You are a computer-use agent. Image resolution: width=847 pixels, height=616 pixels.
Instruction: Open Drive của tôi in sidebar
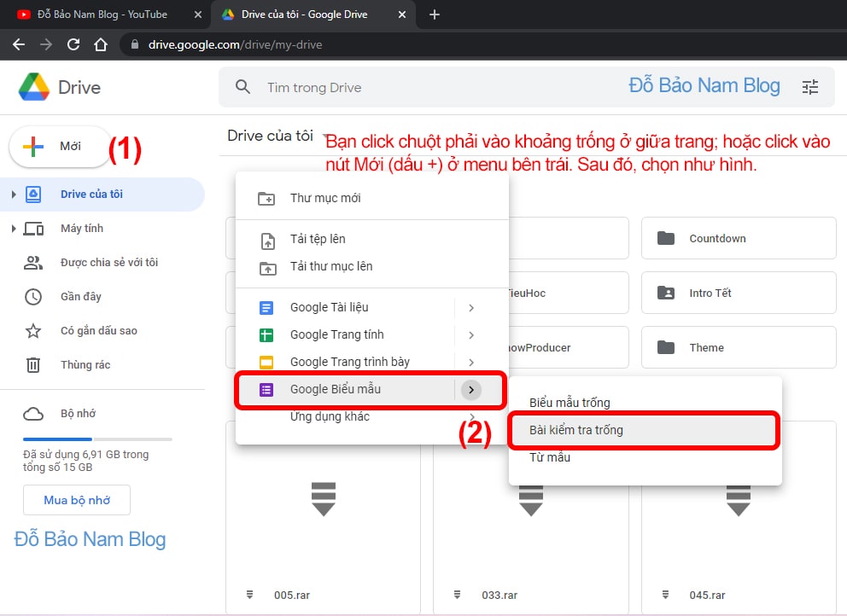point(102,195)
